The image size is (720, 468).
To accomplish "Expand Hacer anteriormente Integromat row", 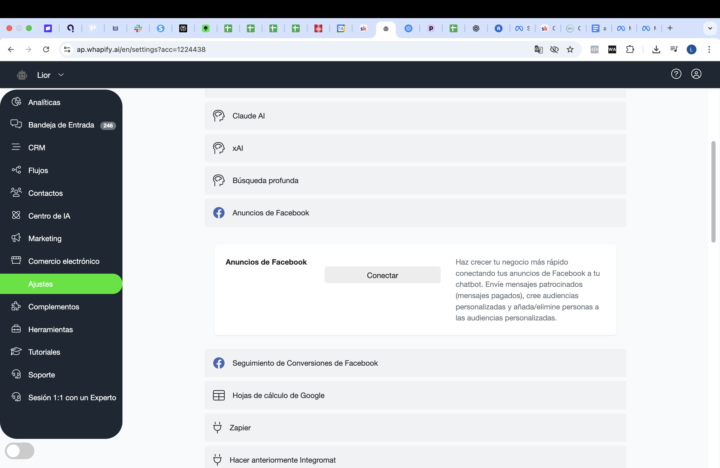I will (415, 457).
